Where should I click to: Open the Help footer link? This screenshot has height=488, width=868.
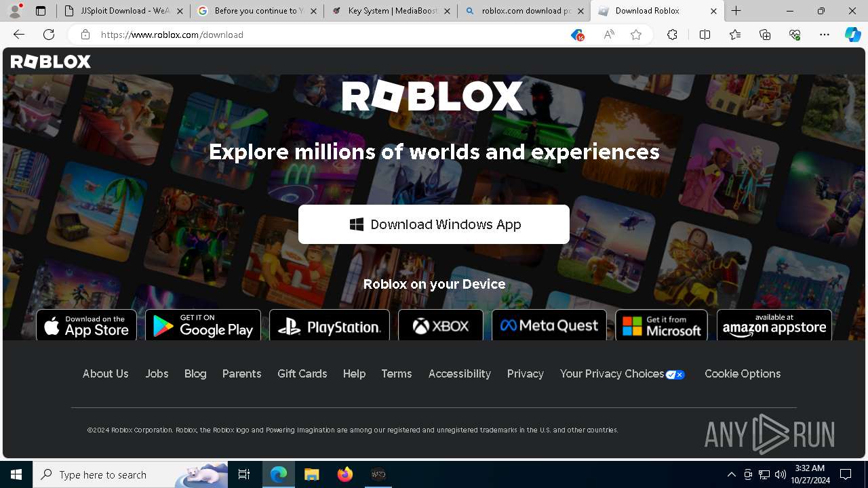tap(354, 374)
